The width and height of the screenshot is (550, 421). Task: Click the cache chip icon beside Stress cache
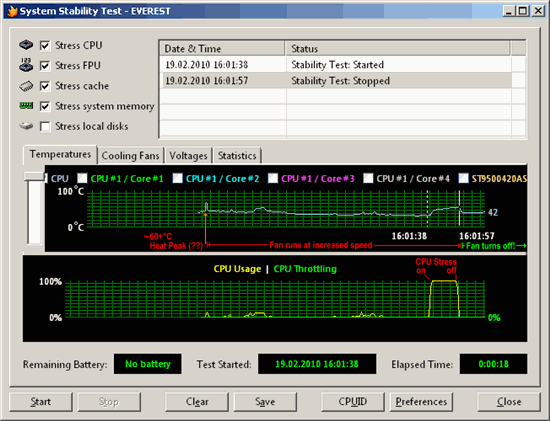26,86
